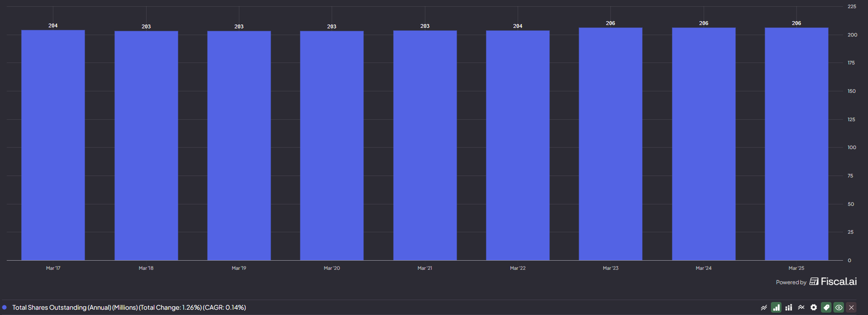Click the Mar '19 bar
The width and height of the screenshot is (868, 315).
pos(239,145)
